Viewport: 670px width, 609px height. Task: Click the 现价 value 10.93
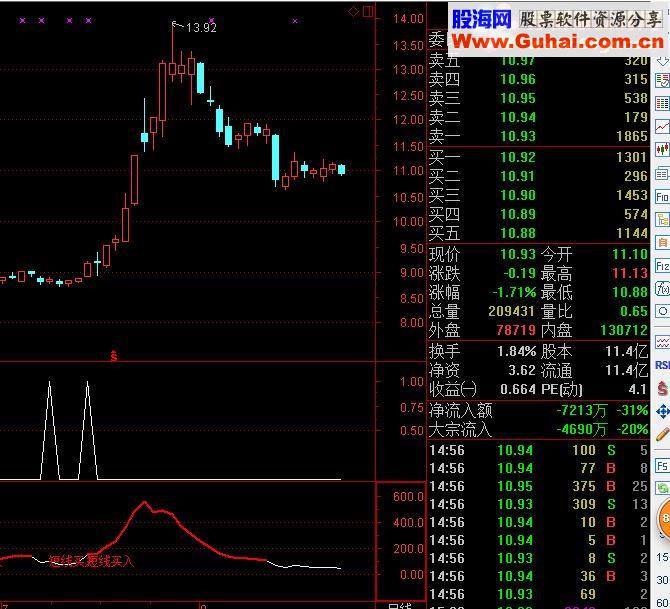click(518, 254)
